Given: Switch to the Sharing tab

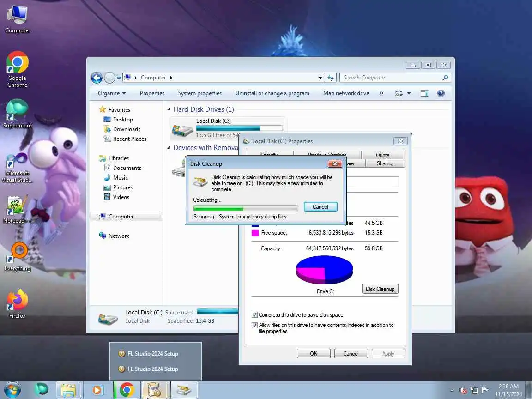Looking at the screenshot, I should click(385, 163).
